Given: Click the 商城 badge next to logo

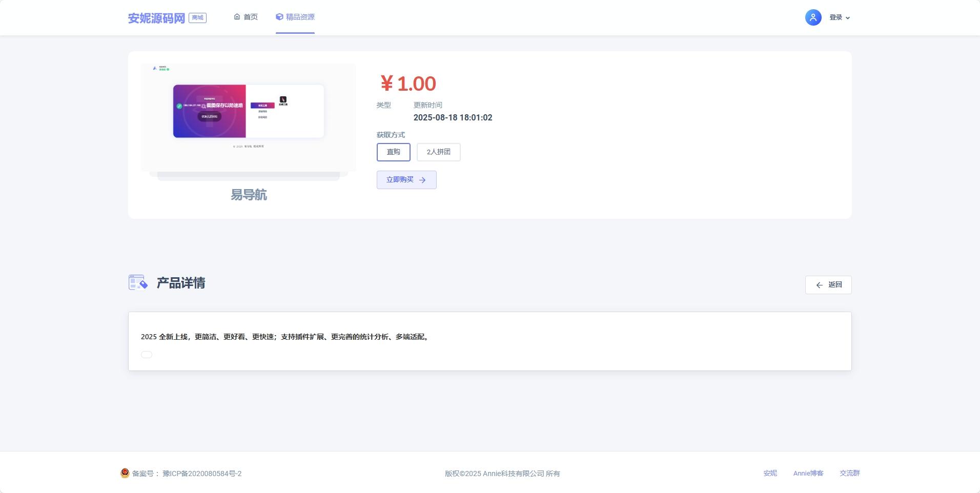Looking at the screenshot, I should (197, 18).
